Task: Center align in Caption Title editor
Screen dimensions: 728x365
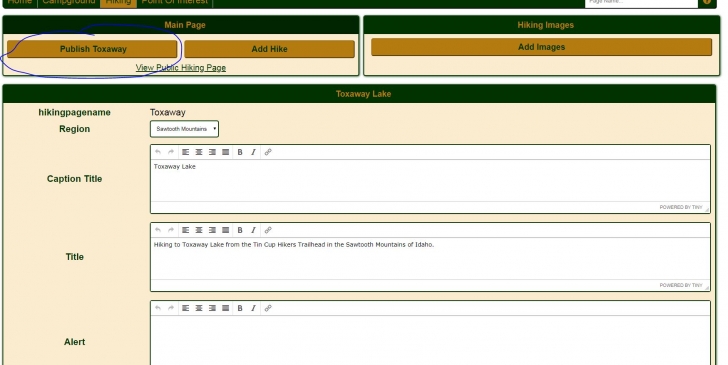Action: click(x=199, y=152)
